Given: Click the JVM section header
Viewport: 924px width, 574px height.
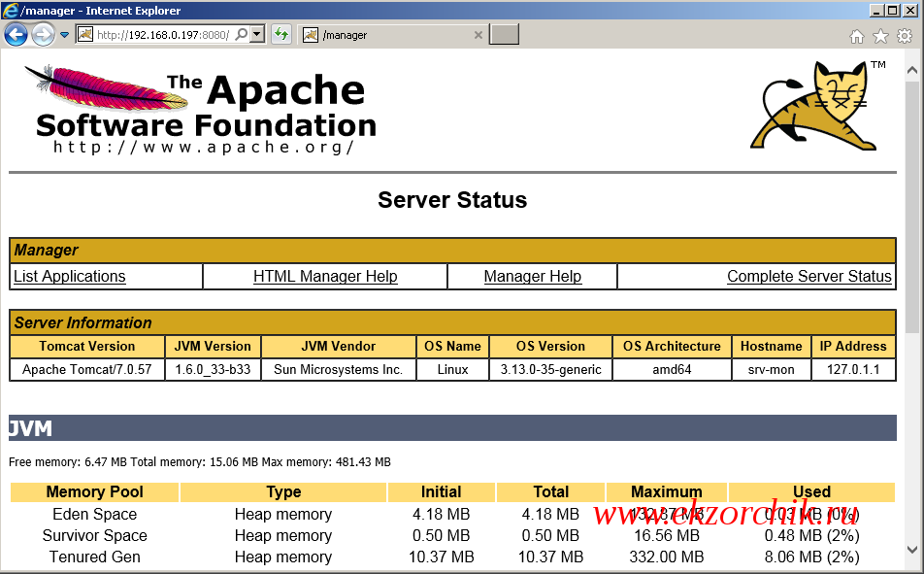Looking at the screenshot, I should [452, 427].
